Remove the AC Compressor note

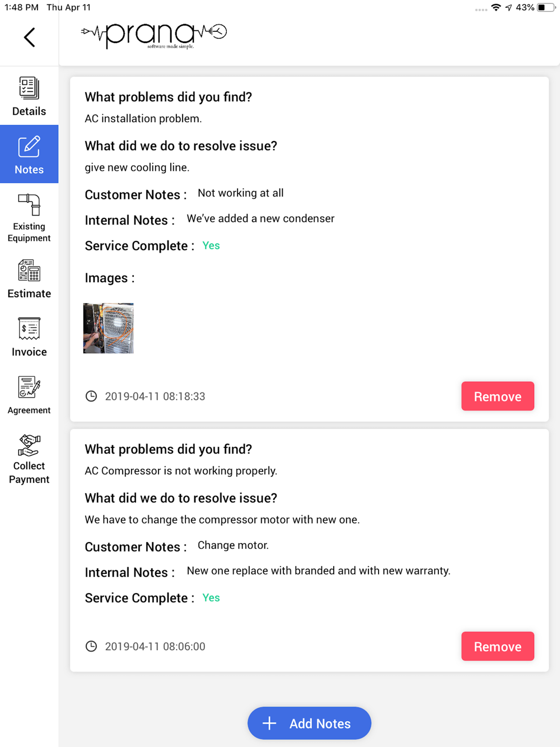coord(497,647)
